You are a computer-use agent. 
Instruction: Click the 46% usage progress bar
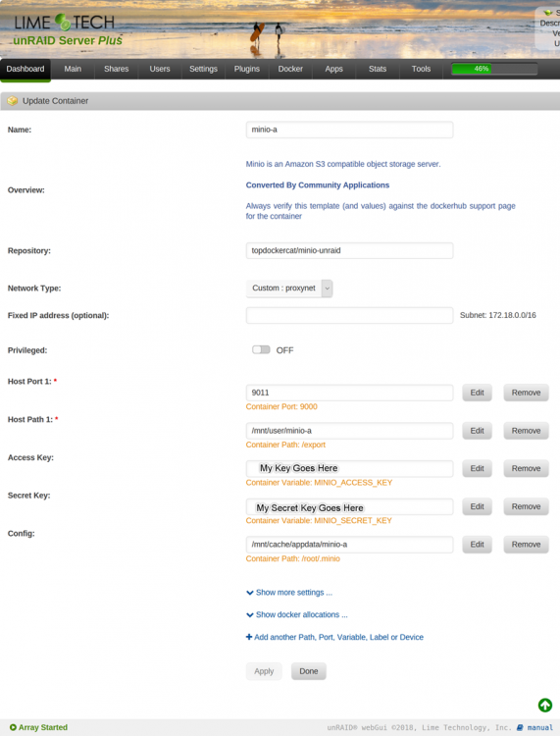pyautogui.click(x=494, y=69)
